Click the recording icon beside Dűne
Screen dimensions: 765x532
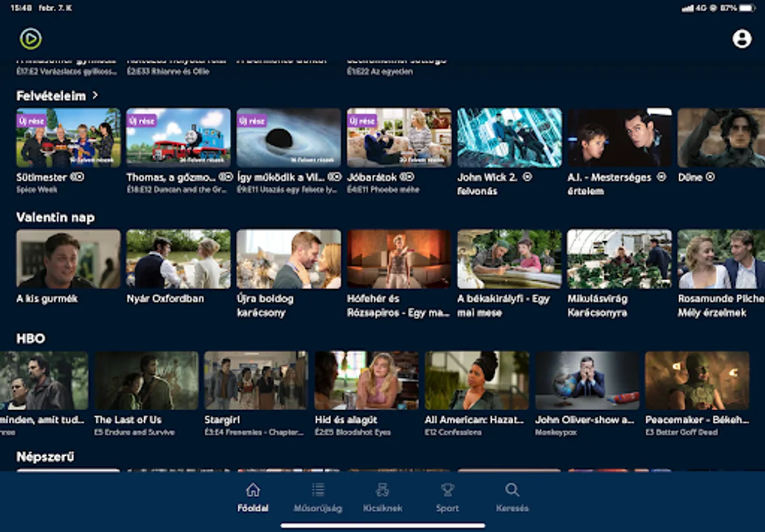[711, 177]
